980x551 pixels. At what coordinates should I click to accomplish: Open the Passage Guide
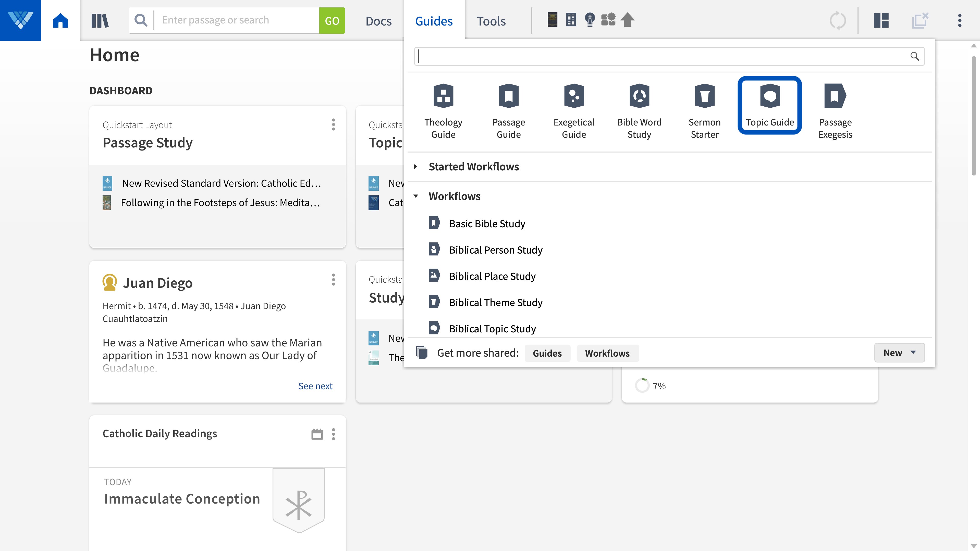pyautogui.click(x=509, y=111)
